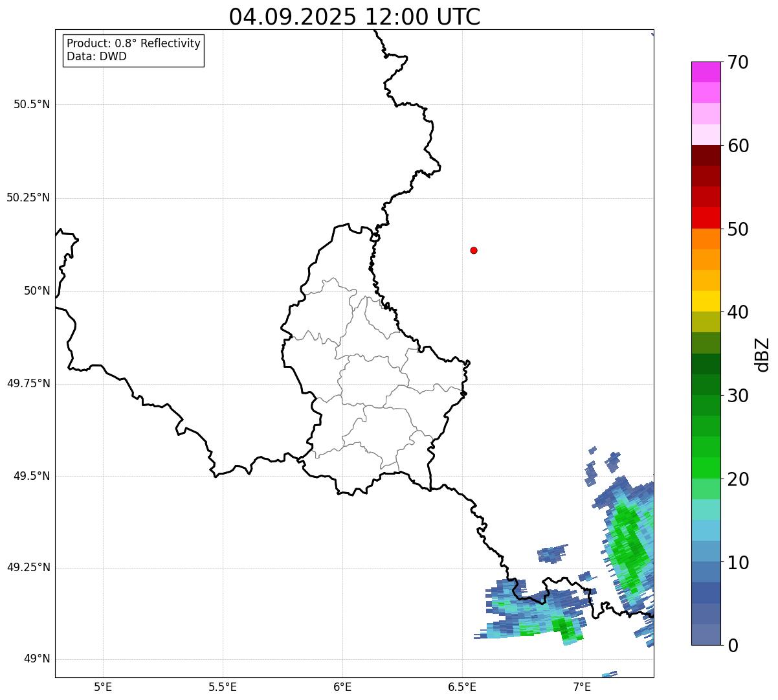Click the 10 colorbar tick label
The width and height of the screenshot is (778, 700).
tap(738, 563)
